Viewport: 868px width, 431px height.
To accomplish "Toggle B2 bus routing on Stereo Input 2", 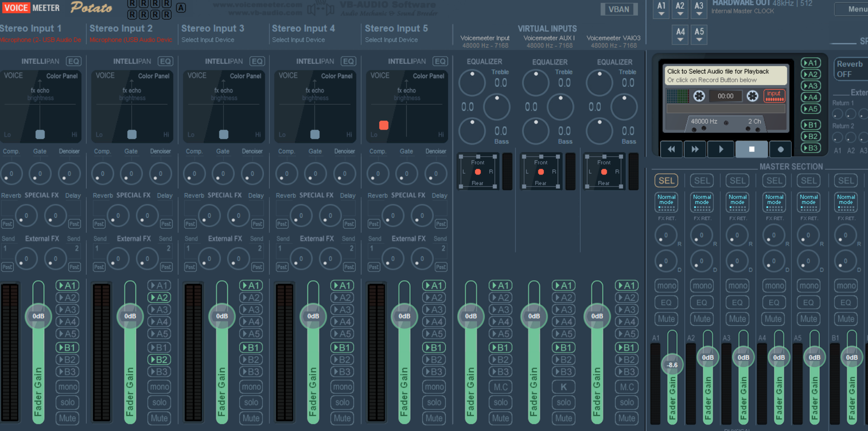I will point(159,360).
